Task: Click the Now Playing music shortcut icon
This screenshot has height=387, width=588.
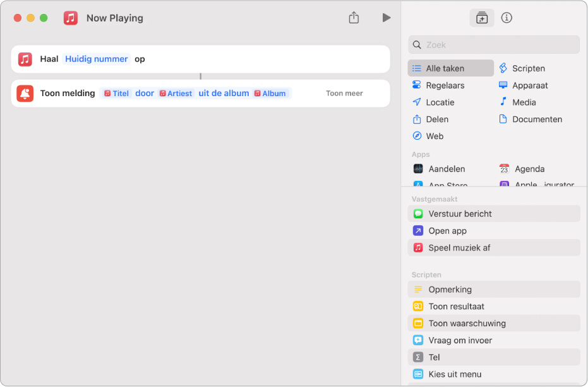Action: [71, 18]
